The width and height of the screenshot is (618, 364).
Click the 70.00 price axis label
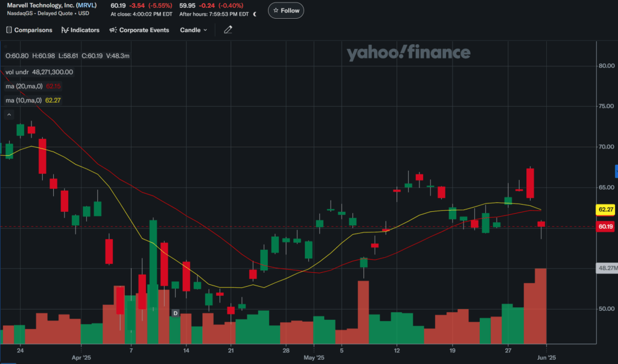[606, 147]
